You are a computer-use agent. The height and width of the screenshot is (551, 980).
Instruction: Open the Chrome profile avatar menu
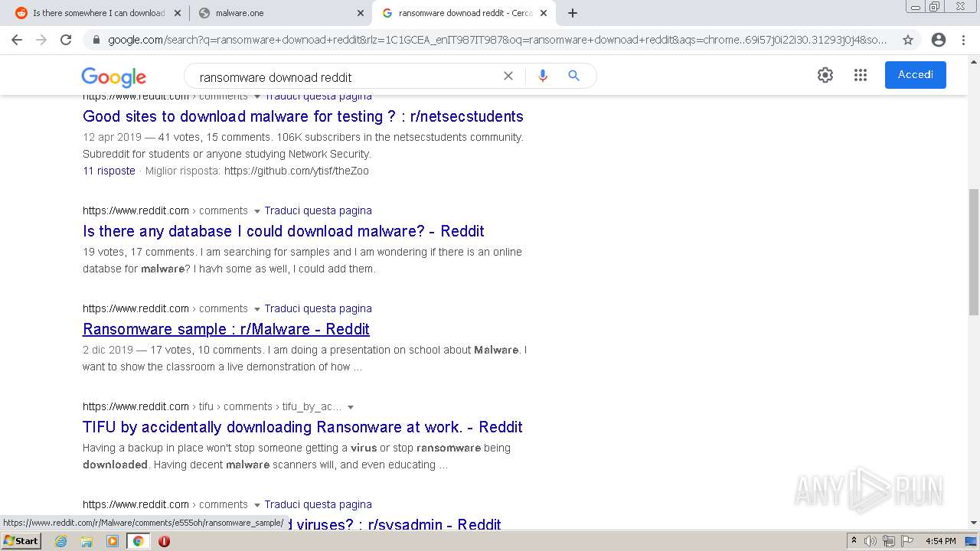tap(939, 40)
